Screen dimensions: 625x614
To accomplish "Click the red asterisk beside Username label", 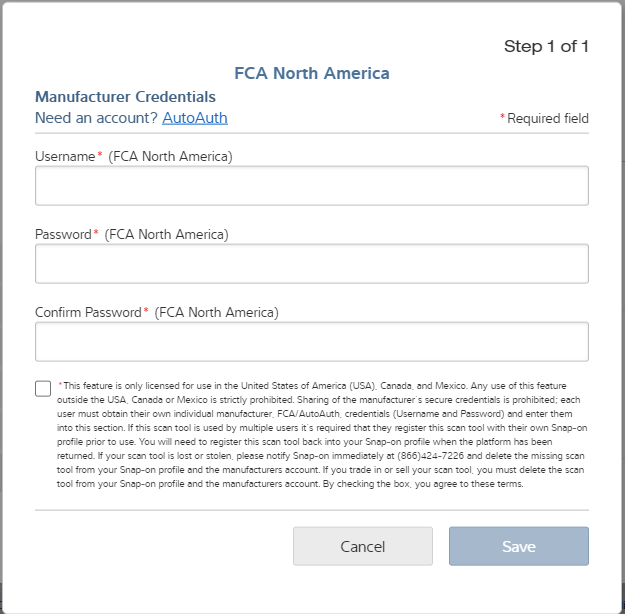I will [100, 156].
